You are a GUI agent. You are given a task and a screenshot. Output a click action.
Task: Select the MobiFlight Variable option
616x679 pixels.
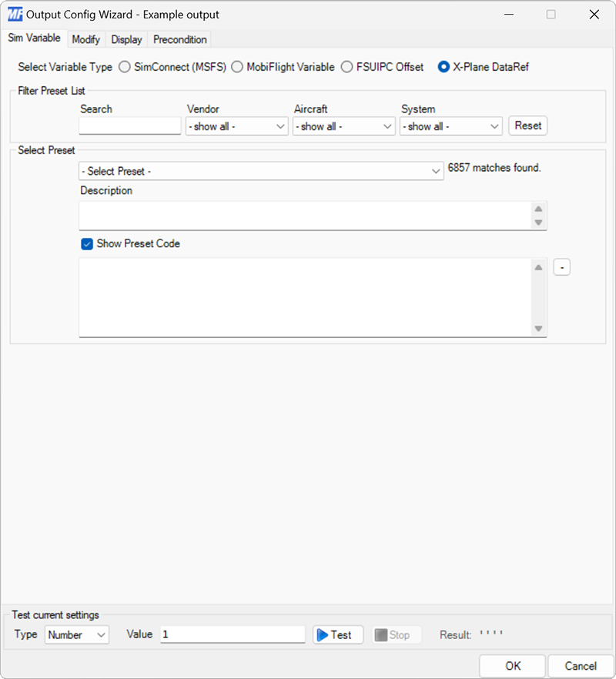pyautogui.click(x=237, y=67)
